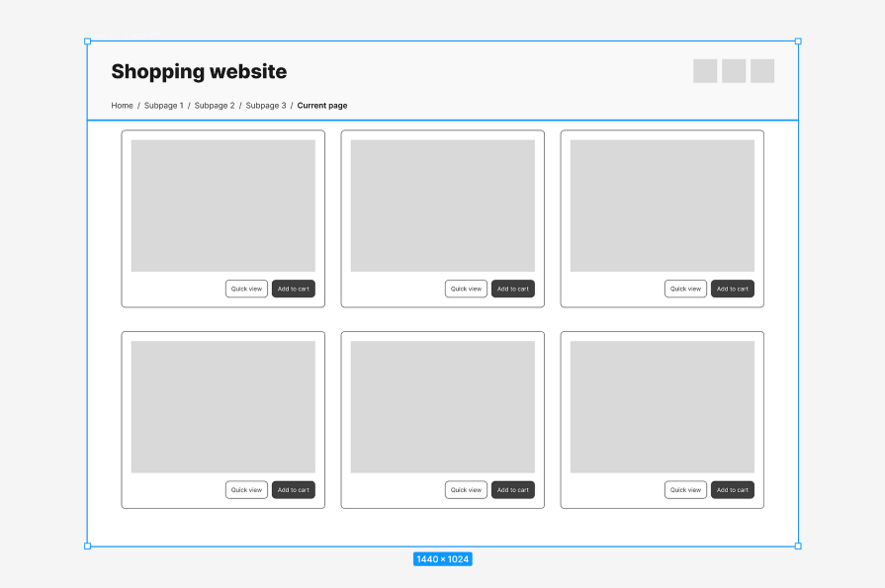Add the bottom-right product to cart

point(732,489)
